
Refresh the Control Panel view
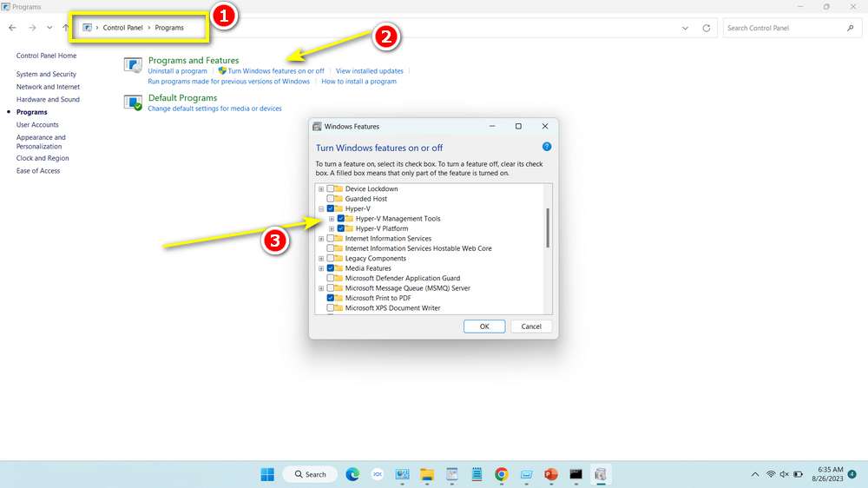click(707, 29)
